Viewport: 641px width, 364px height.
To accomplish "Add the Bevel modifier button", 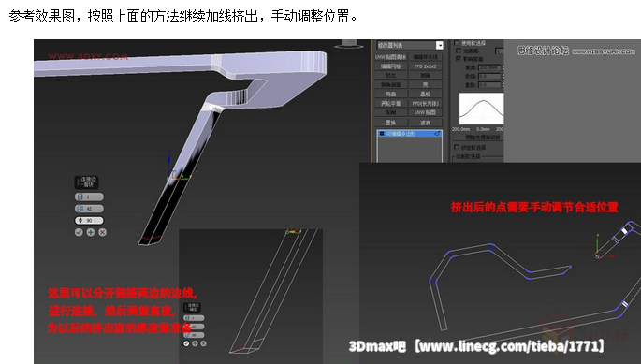I will (426, 76).
